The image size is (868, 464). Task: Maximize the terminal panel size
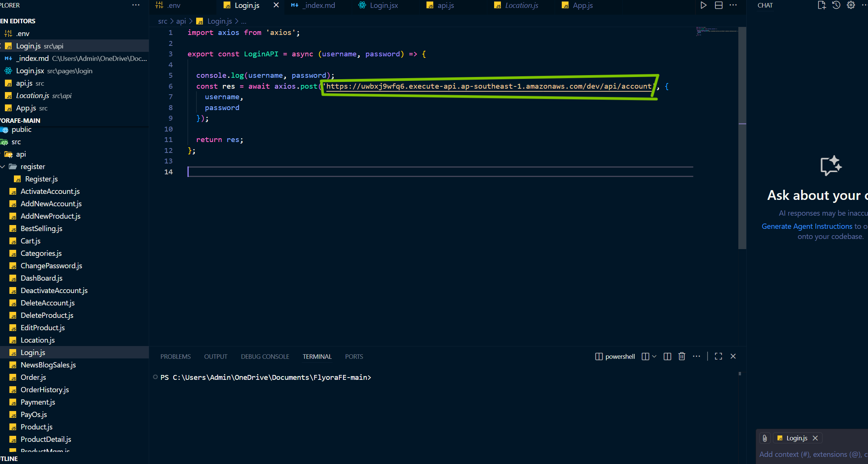(x=718, y=356)
